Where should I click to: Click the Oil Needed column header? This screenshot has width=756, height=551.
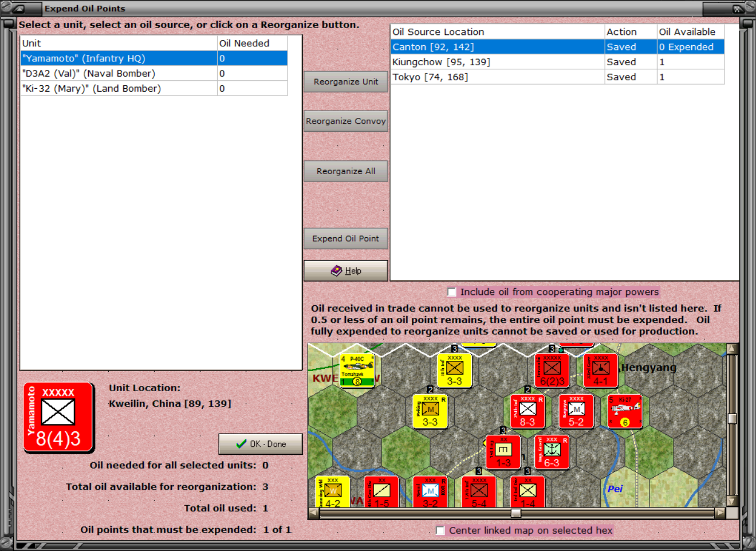coord(252,44)
